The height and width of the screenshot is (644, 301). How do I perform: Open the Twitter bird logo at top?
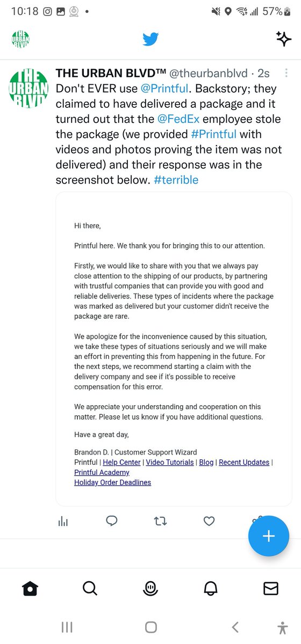click(x=150, y=39)
